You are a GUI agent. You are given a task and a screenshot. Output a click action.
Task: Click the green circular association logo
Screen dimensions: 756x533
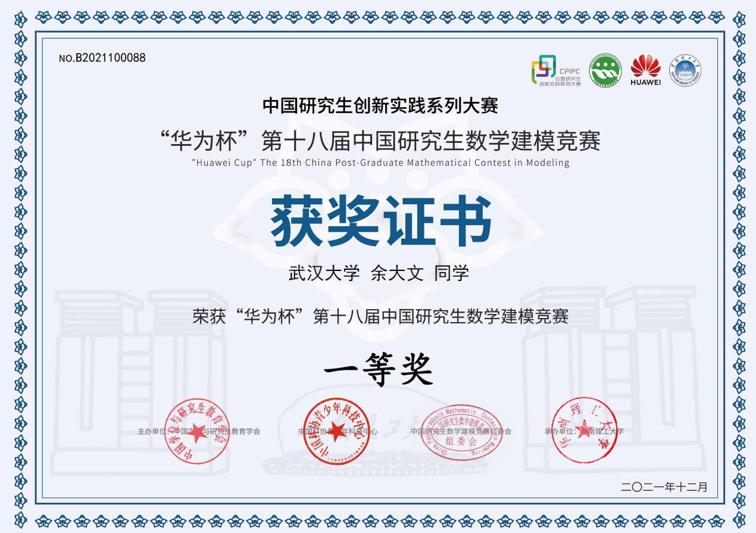(x=605, y=70)
